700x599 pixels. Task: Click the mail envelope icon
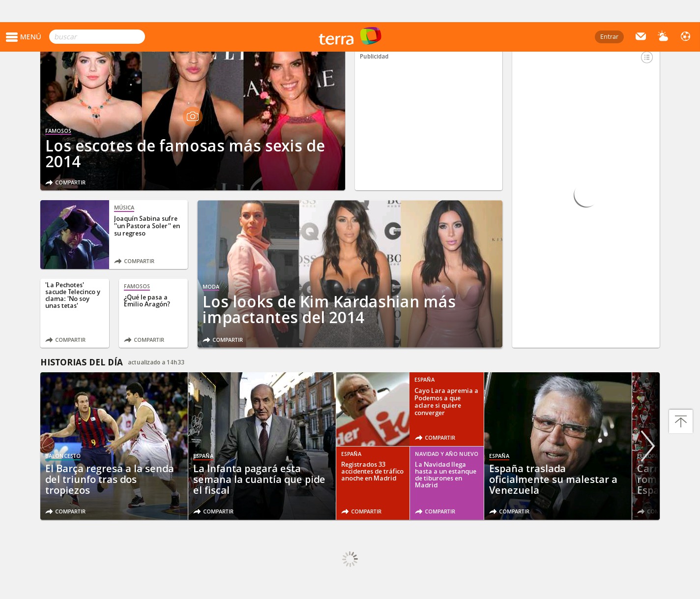(x=640, y=36)
